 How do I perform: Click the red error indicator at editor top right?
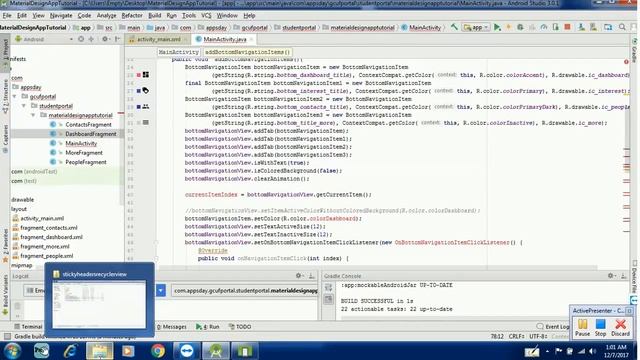click(x=626, y=62)
